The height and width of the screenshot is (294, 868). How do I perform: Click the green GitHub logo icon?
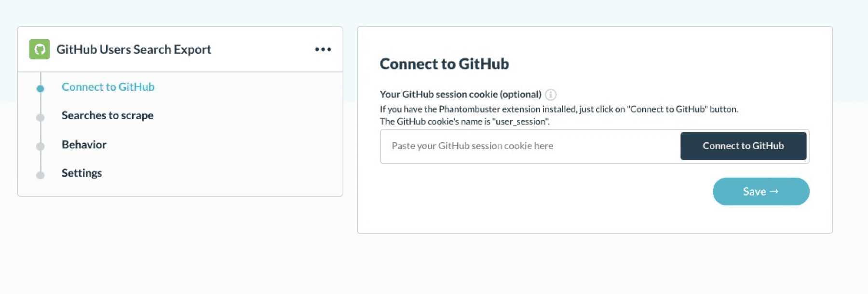[x=40, y=49]
